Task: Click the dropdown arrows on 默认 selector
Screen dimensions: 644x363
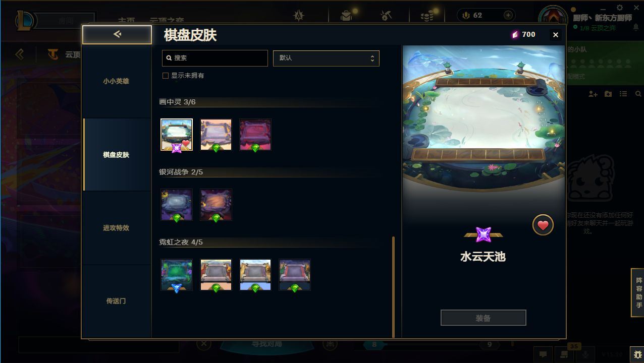Action: [x=372, y=58]
